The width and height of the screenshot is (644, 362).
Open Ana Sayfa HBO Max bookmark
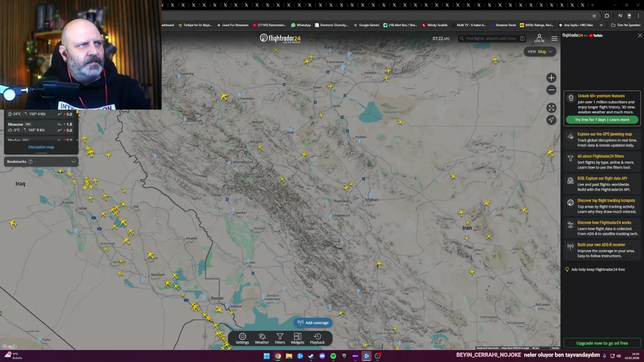(x=576, y=25)
